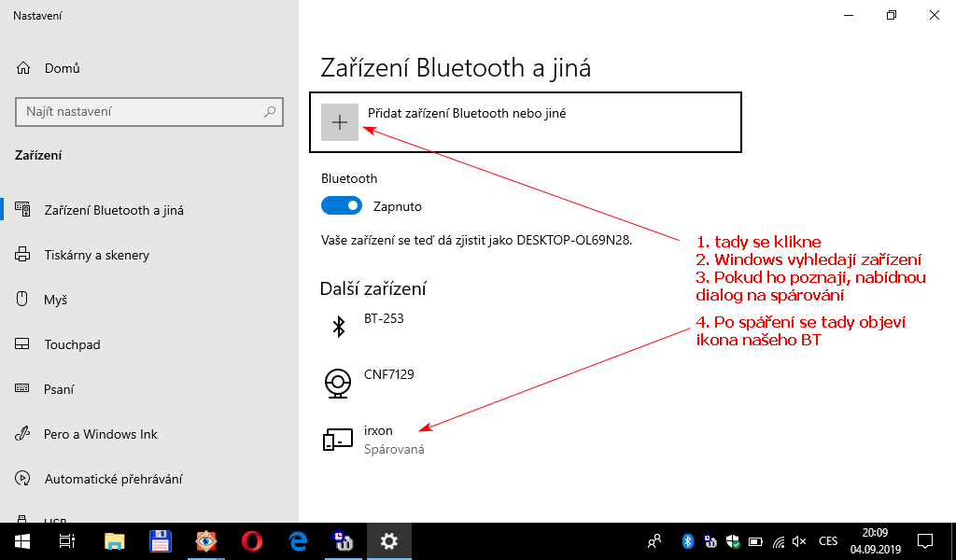Mute sound via the speaker tray icon

coord(798,541)
